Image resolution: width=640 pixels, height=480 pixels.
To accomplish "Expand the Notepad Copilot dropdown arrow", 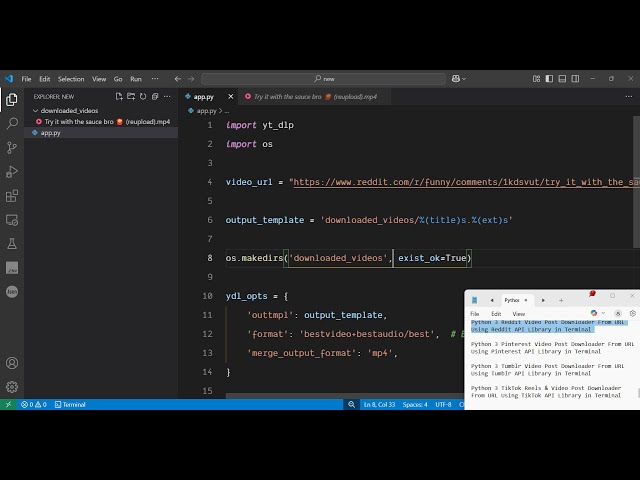I will [603, 313].
